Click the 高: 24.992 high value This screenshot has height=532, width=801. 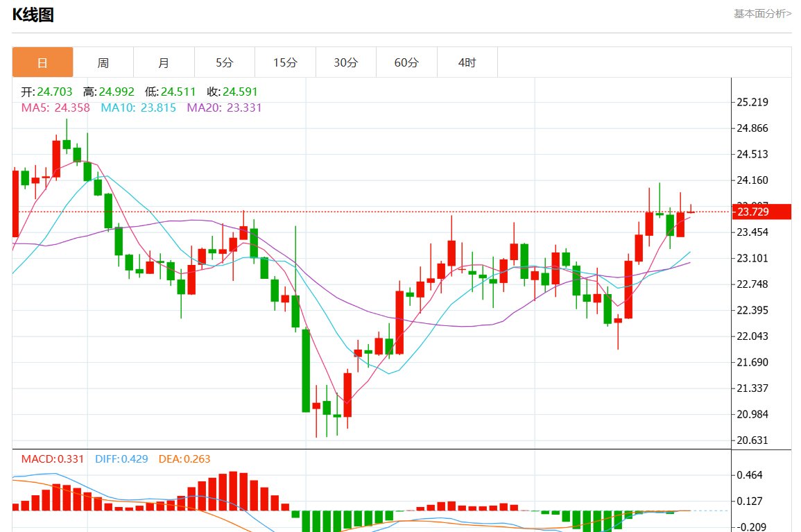[109, 92]
